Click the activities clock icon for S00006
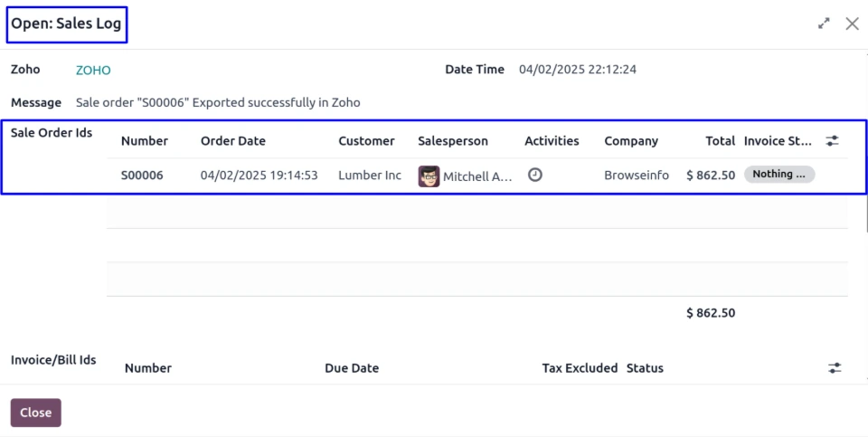868x437 pixels. (x=535, y=175)
